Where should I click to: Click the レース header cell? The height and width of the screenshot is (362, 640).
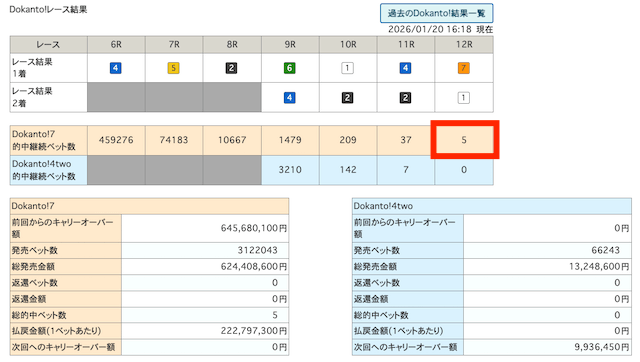coord(49,44)
